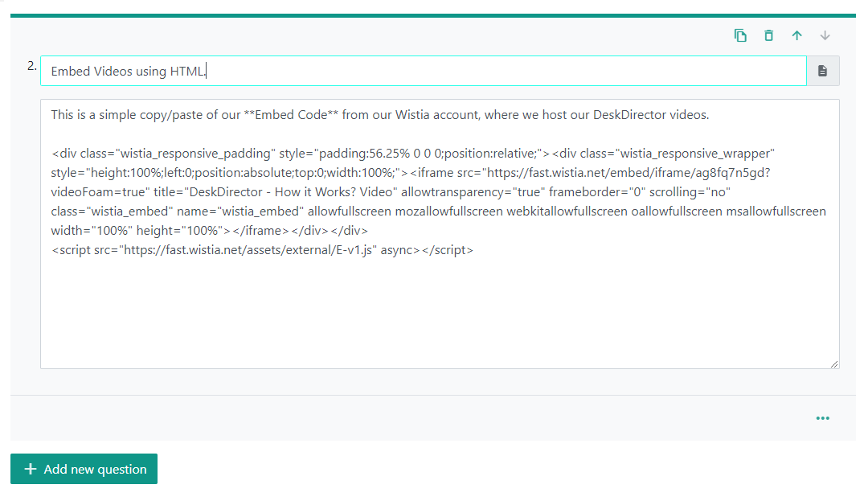Click the textarea resize handle in the corner
The height and width of the screenshot is (501, 868).
(x=834, y=363)
